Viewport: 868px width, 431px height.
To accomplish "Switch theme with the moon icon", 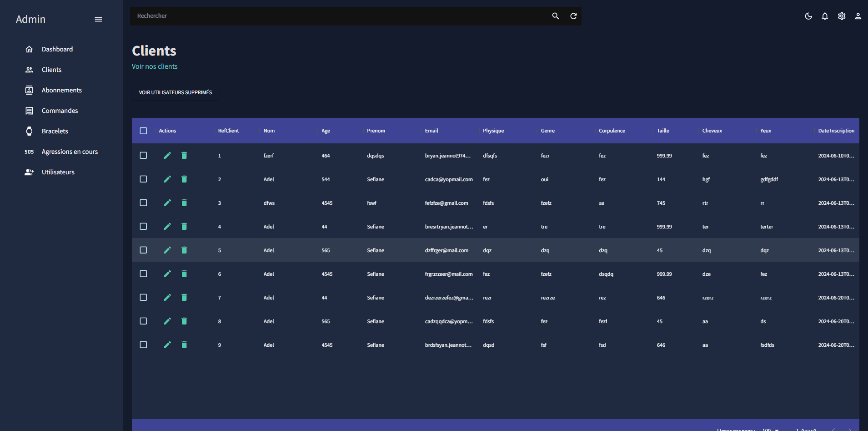I will pyautogui.click(x=808, y=16).
